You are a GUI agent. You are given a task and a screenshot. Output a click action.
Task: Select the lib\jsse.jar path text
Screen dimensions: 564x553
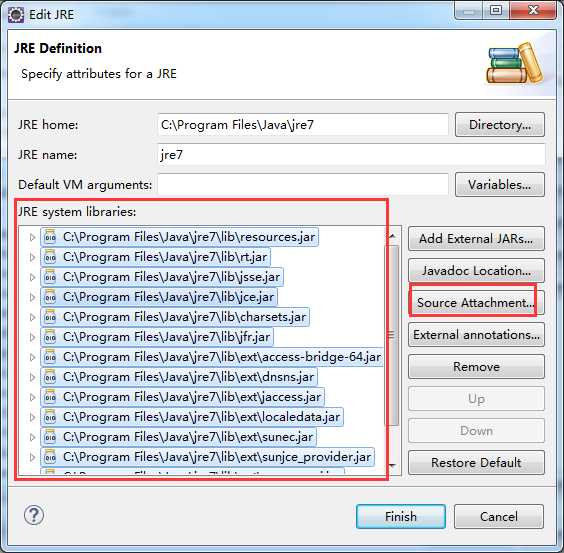point(172,277)
